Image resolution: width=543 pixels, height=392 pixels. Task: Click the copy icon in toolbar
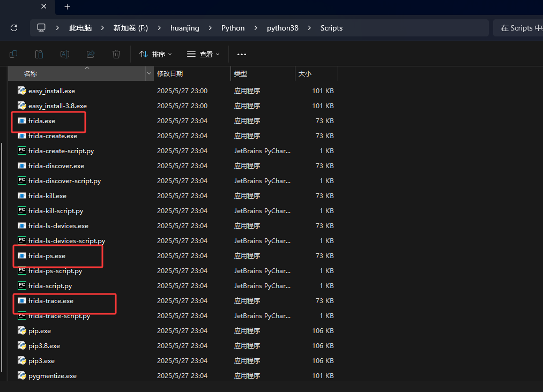pos(13,54)
